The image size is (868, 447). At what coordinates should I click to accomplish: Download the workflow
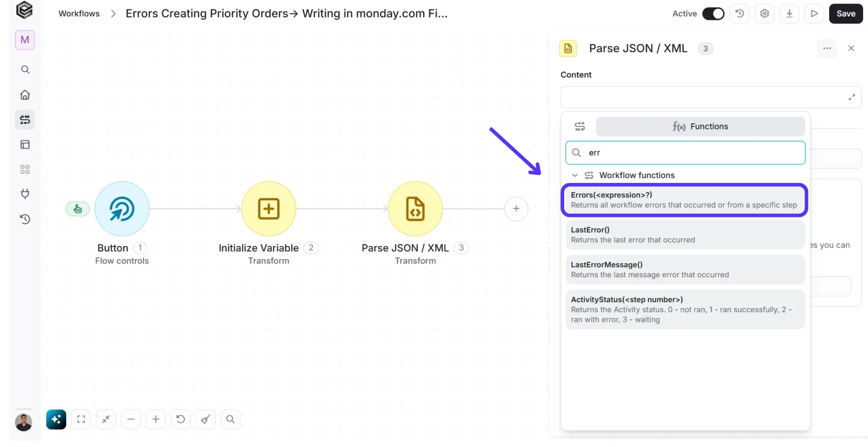click(790, 14)
